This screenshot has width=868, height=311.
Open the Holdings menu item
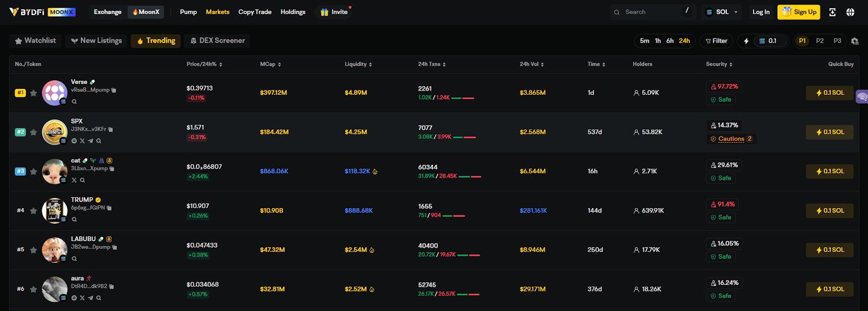[x=293, y=12]
